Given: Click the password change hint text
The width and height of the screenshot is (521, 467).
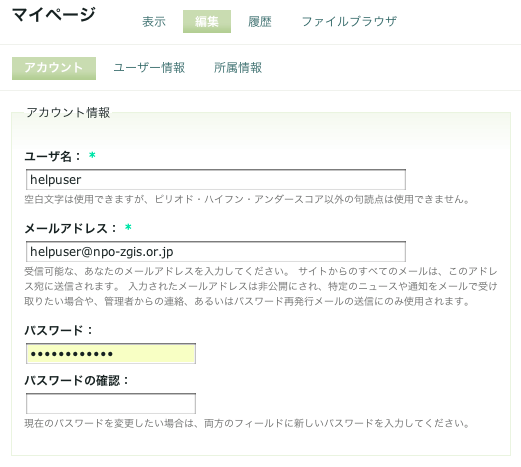Looking at the screenshot, I should tap(247, 423).
